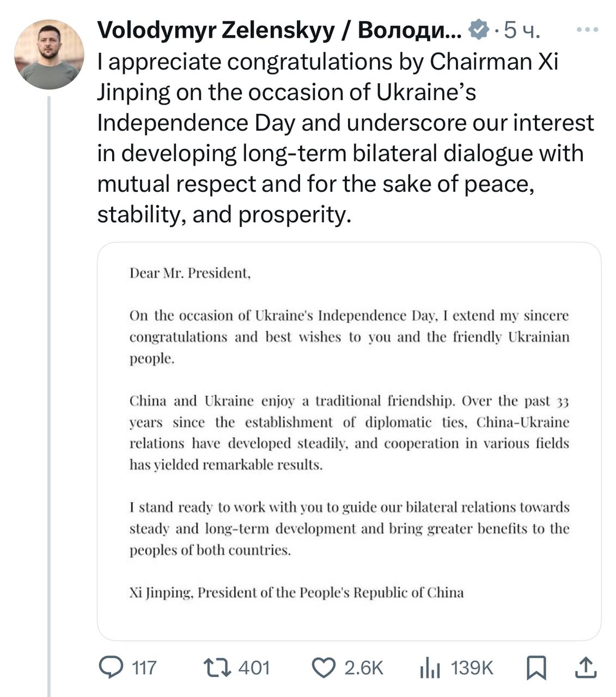Open the Volodymyr Zelenskyy display name
This screenshot has height=697, width=616.
[279, 30]
